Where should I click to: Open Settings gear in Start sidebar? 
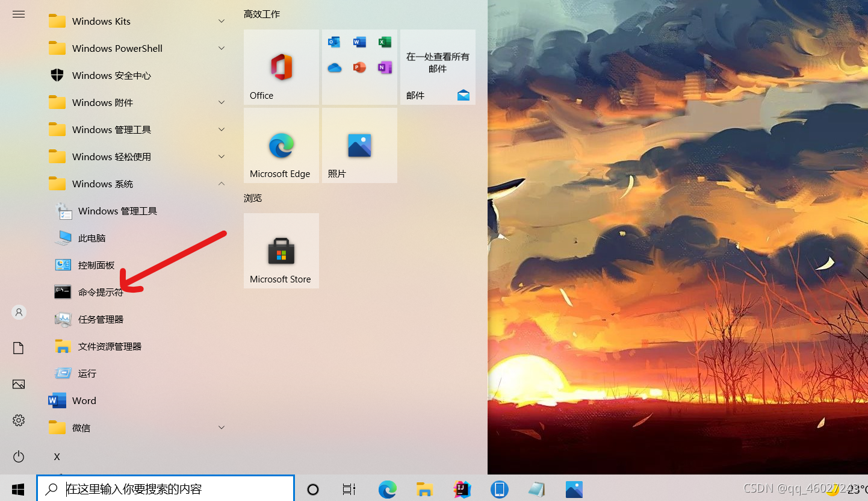pyautogui.click(x=19, y=420)
